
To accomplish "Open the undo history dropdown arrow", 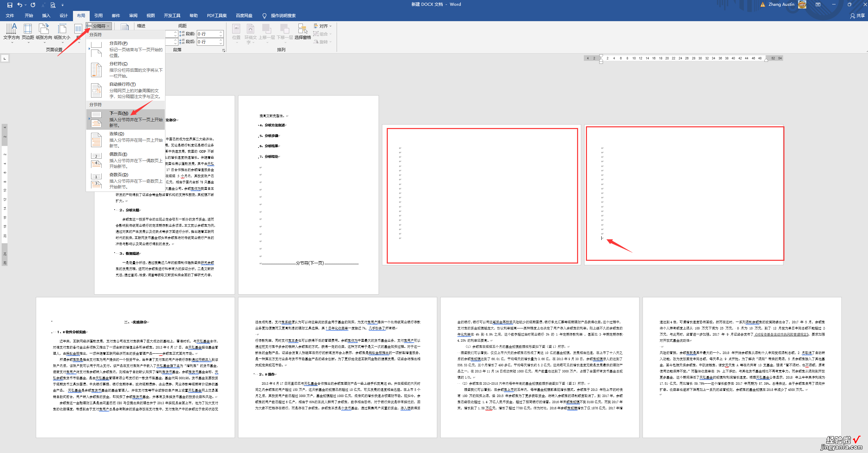I will [x=25, y=5].
